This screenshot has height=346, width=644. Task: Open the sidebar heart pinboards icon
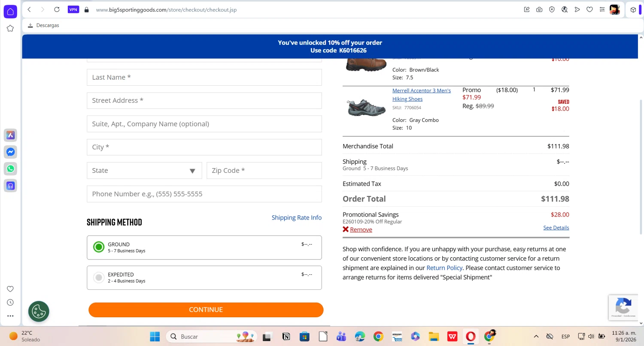[x=10, y=289]
